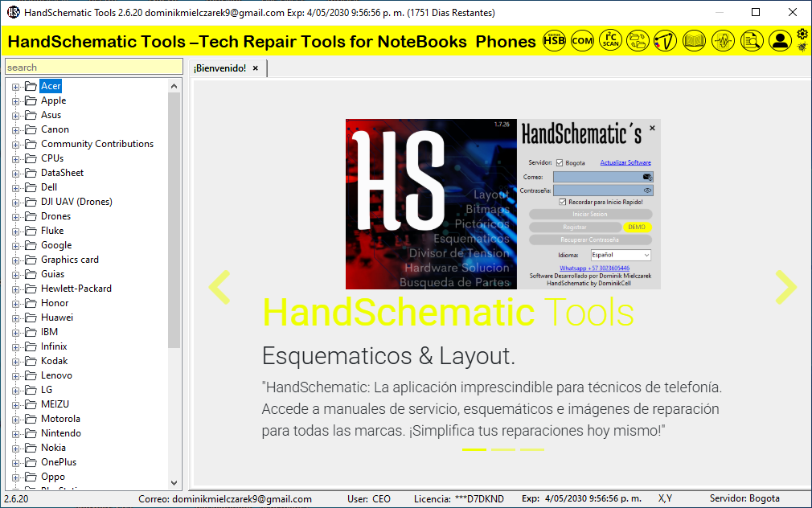
Task: Click the 'Servidor: Bogota' status entry
Action: pyautogui.click(x=744, y=498)
